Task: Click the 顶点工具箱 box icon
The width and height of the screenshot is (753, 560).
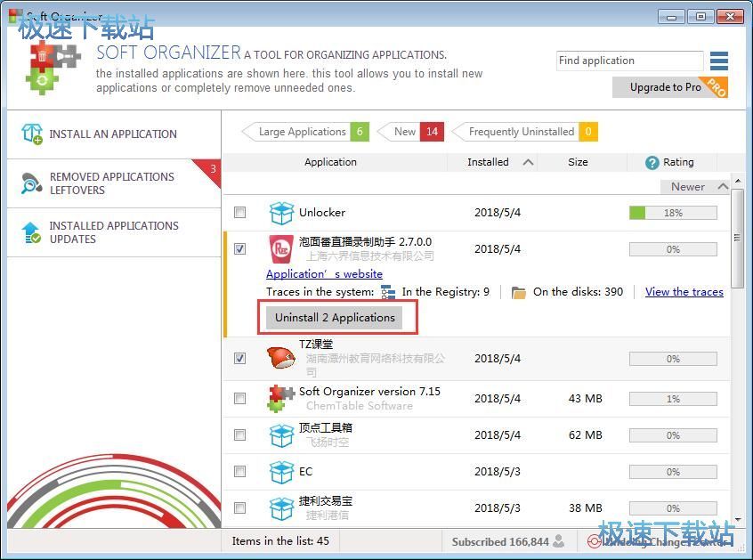Action: (281, 435)
